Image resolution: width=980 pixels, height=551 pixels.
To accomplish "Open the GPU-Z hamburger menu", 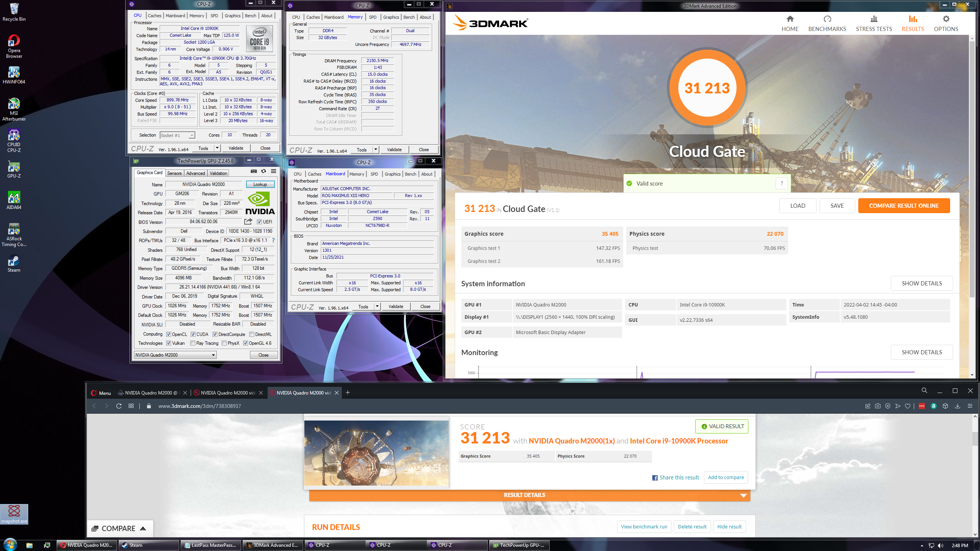I will [273, 171].
